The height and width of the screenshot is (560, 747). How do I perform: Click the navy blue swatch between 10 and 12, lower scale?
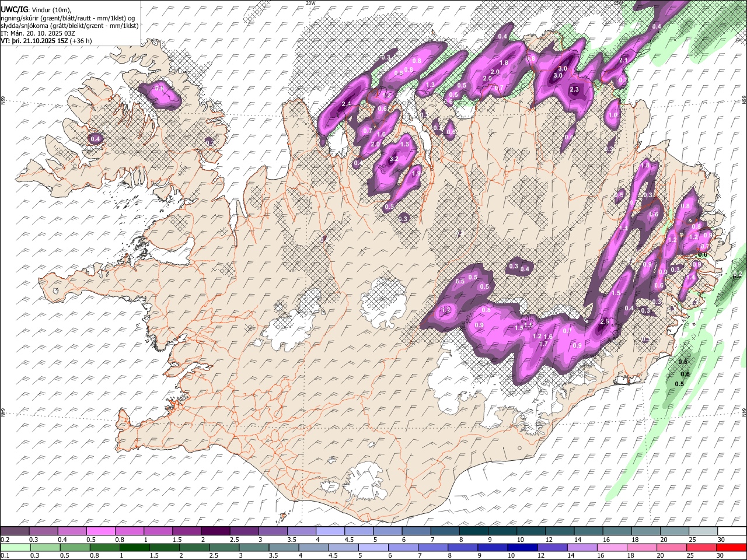[x=522, y=547]
